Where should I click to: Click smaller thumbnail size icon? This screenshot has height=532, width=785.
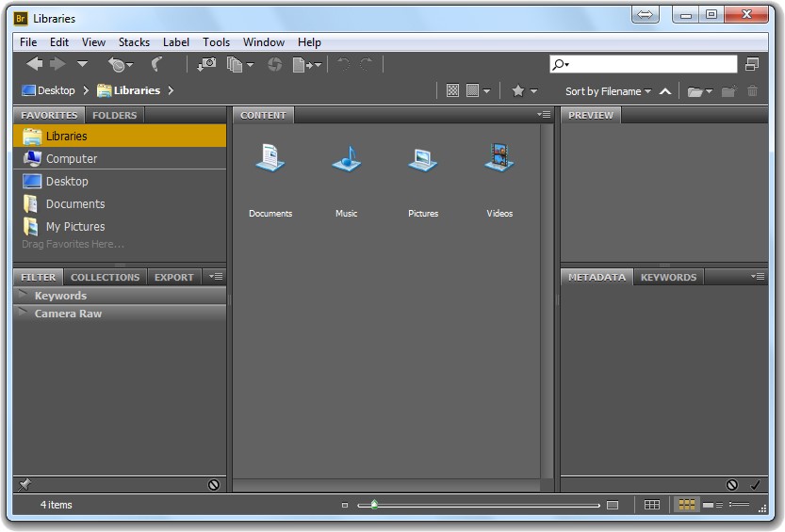pos(345,505)
